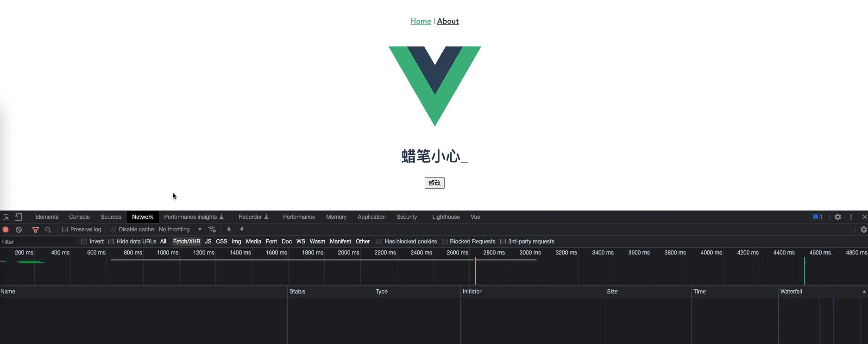This screenshot has width=868, height=344.
Task: Sort by the Type column header
Action: coord(417,292)
